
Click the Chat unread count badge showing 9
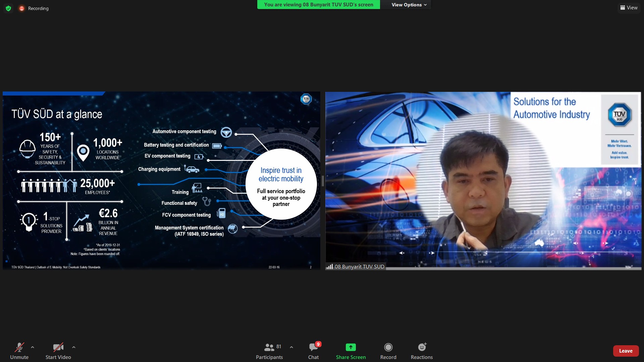click(x=318, y=344)
